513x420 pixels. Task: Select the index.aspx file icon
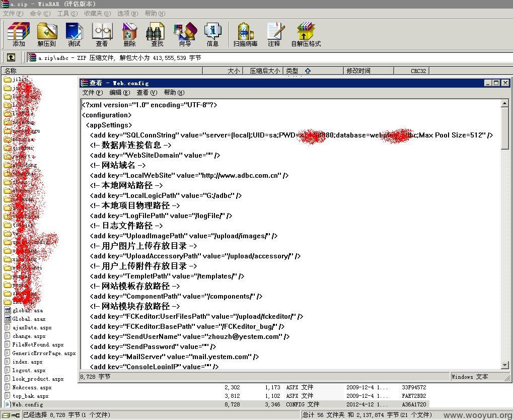(x=8, y=362)
